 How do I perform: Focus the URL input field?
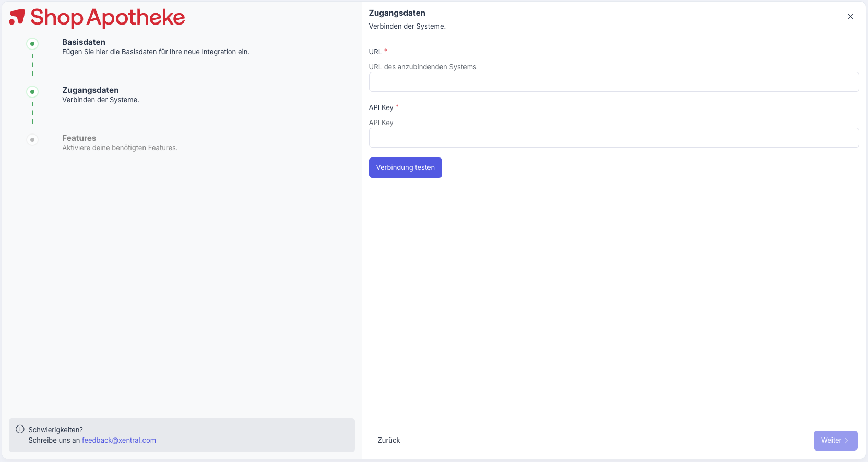613,82
